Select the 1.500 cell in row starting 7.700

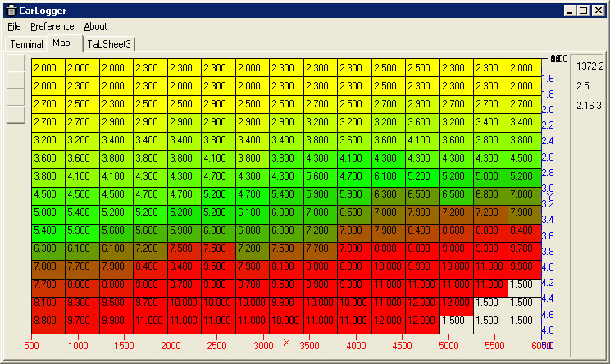point(525,288)
